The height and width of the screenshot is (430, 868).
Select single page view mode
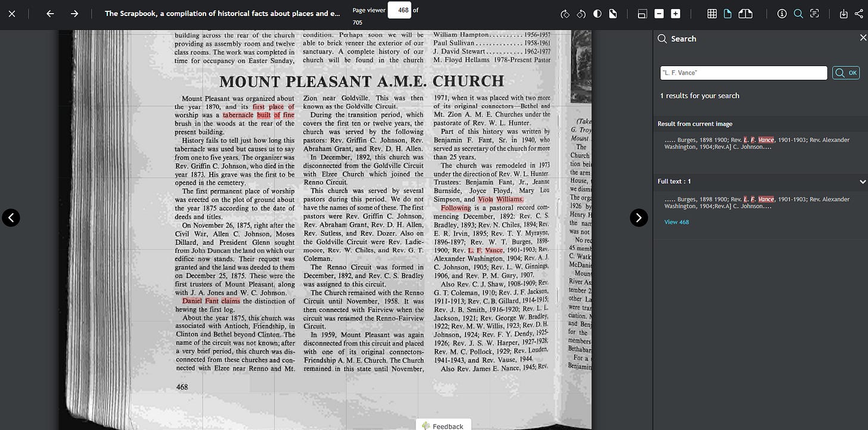[727, 14]
